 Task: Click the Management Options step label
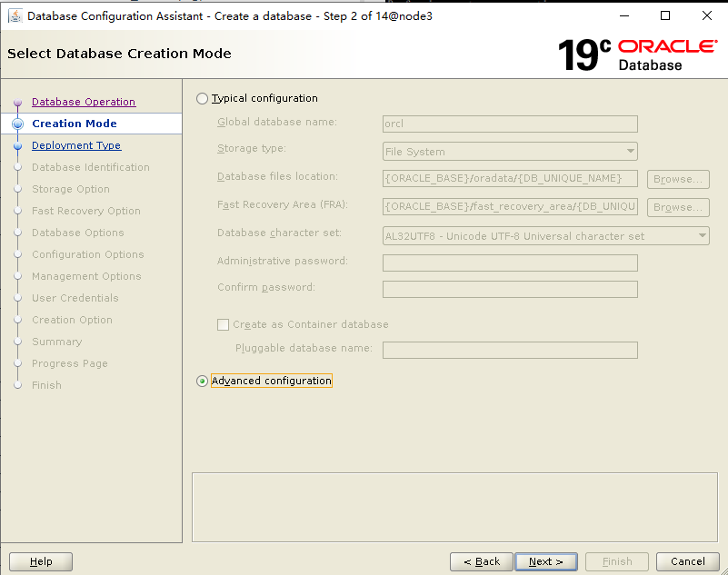(86, 276)
